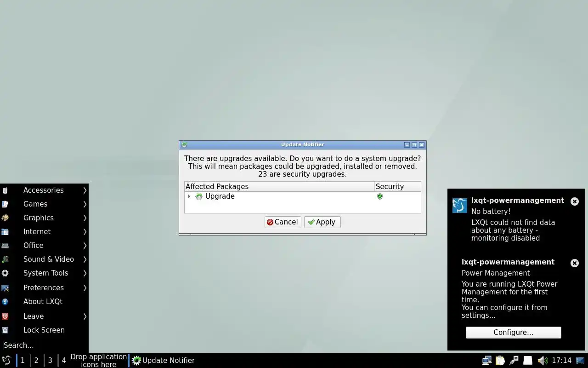Open the Office submenu
Viewport: 588px width, 368px height.
[44, 245]
